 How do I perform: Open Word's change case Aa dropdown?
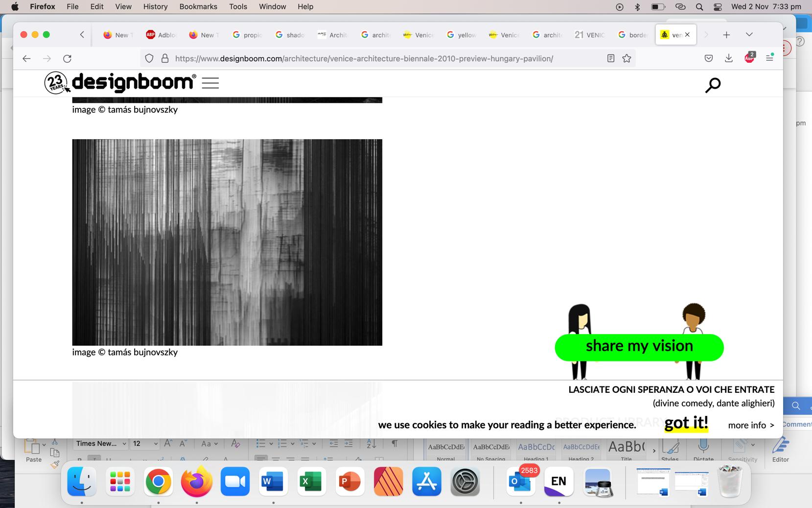[209, 444]
